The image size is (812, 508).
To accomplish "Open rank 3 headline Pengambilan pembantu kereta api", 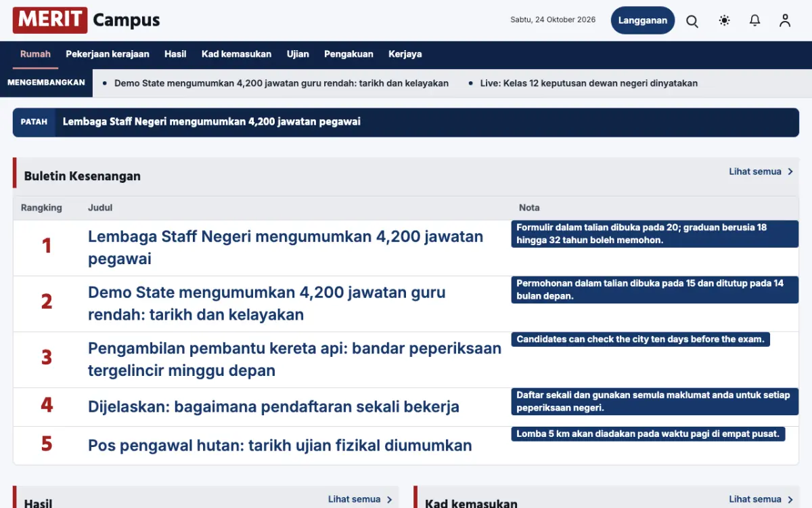I will (x=294, y=360).
